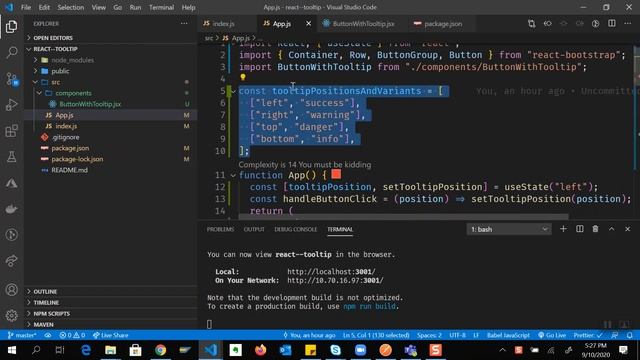Open the Search view in activity bar
This screenshot has height=360, width=640.
pyautogui.click(x=11, y=52)
